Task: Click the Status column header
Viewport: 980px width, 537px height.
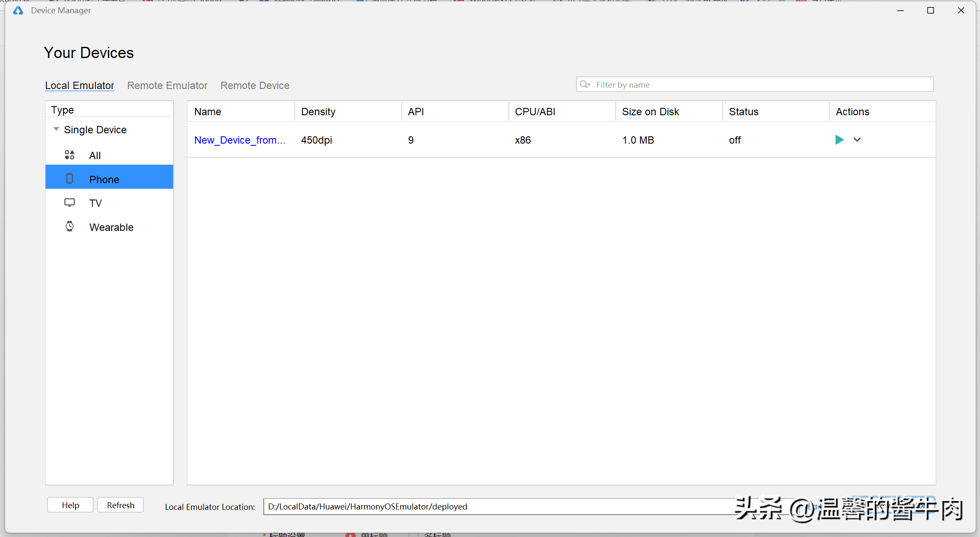Action: pyautogui.click(x=743, y=112)
